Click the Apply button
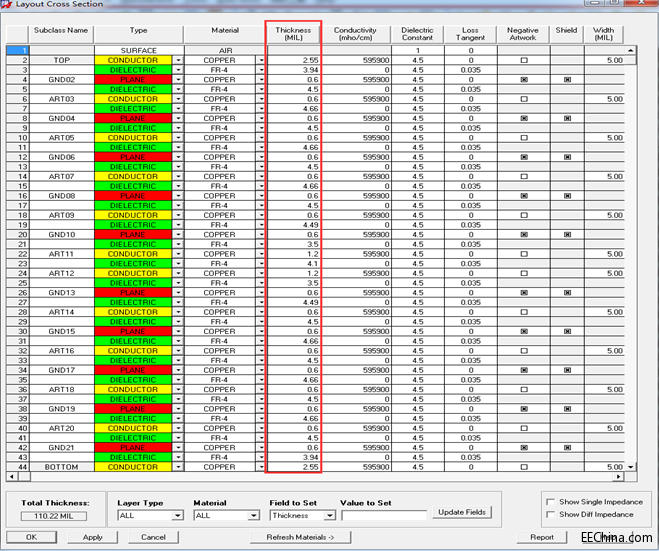Image resolution: width=659 pixels, height=551 pixels. [x=92, y=537]
